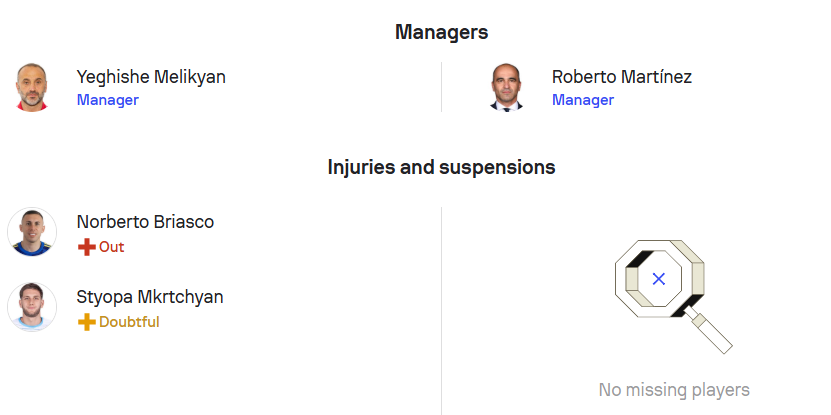Screen dimensions: 831x415
Task: Open Norberto Briasco's name link
Action: pyautogui.click(x=145, y=222)
